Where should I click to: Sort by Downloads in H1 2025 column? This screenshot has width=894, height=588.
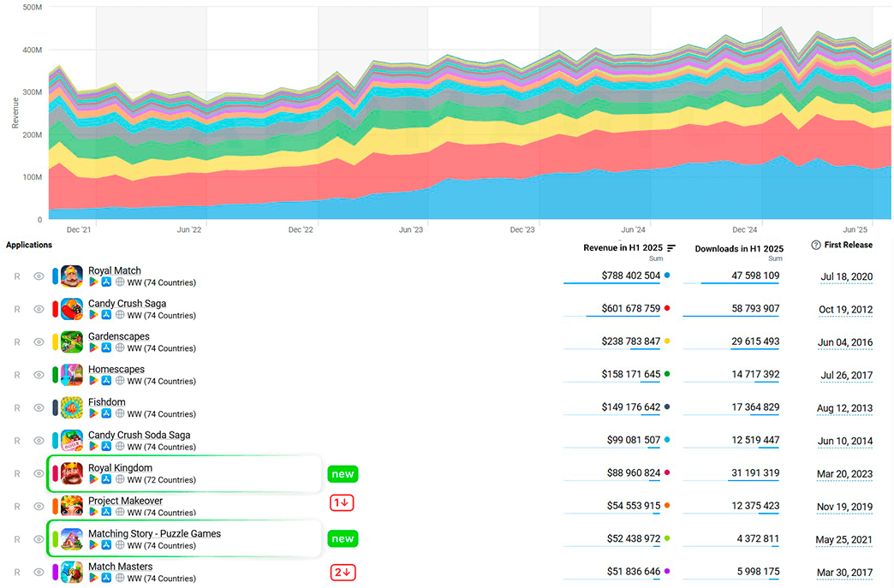tap(739, 249)
